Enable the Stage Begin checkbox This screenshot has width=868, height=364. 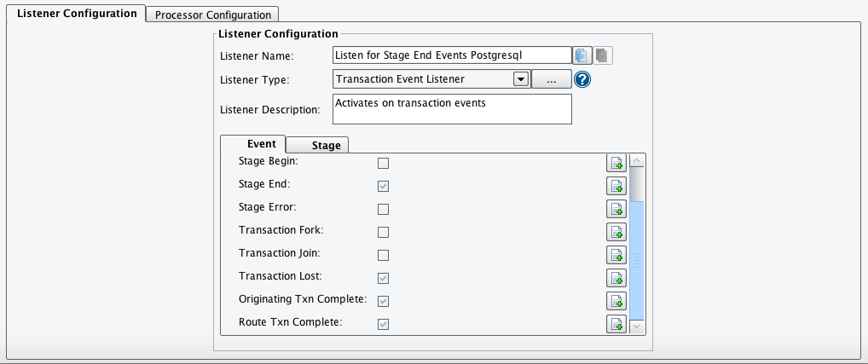383,163
